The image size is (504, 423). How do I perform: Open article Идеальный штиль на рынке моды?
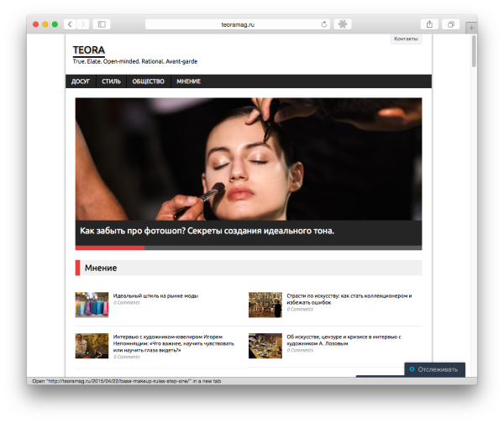pyautogui.click(x=155, y=295)
